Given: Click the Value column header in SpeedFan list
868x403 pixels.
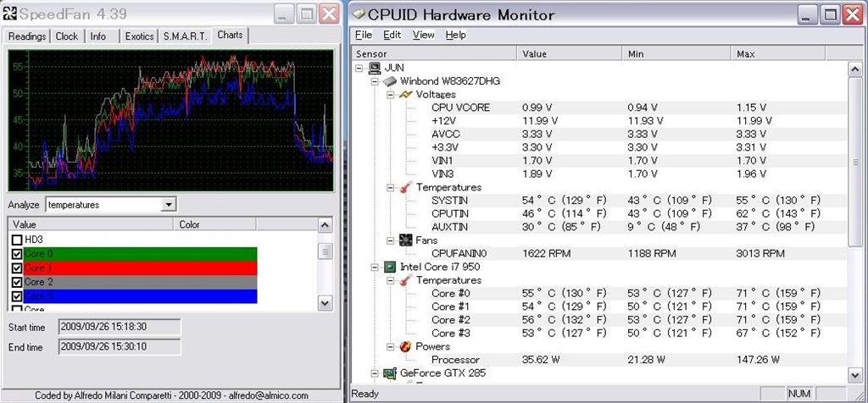Looking at the screenshot, I should pyautogui.click(x=92, y=224).
